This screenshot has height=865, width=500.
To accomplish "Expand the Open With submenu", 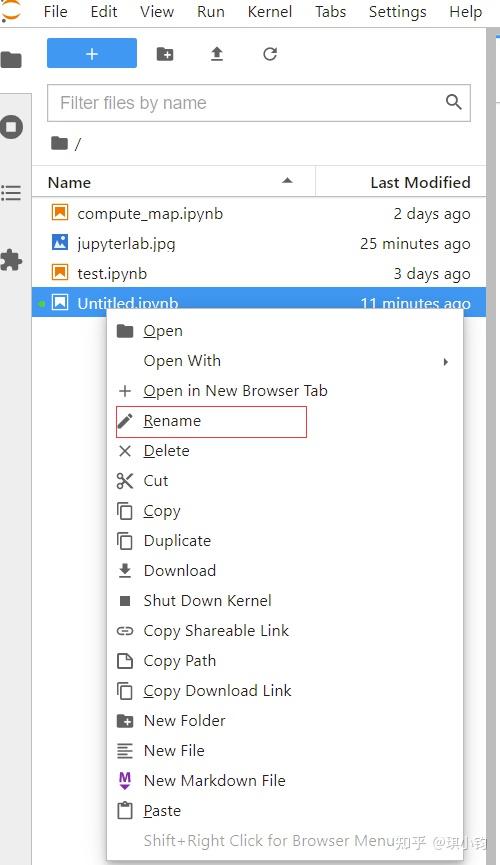I will pos(285,361).
